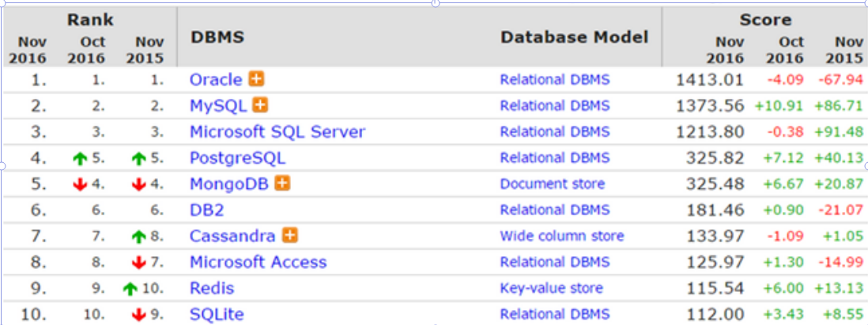Open the MongoDB link
This screenshot has width=868, height=325.
pyautogui.click(x=229, y=183)
